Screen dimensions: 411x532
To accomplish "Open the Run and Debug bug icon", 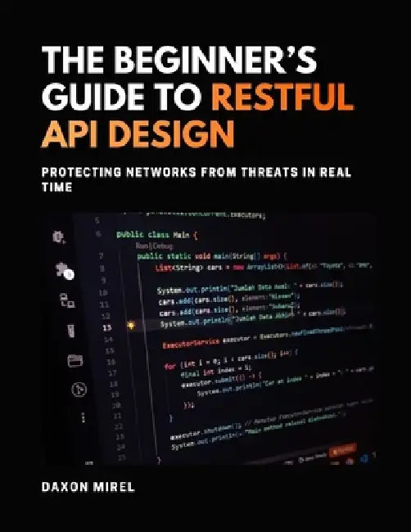I will 59,237.
